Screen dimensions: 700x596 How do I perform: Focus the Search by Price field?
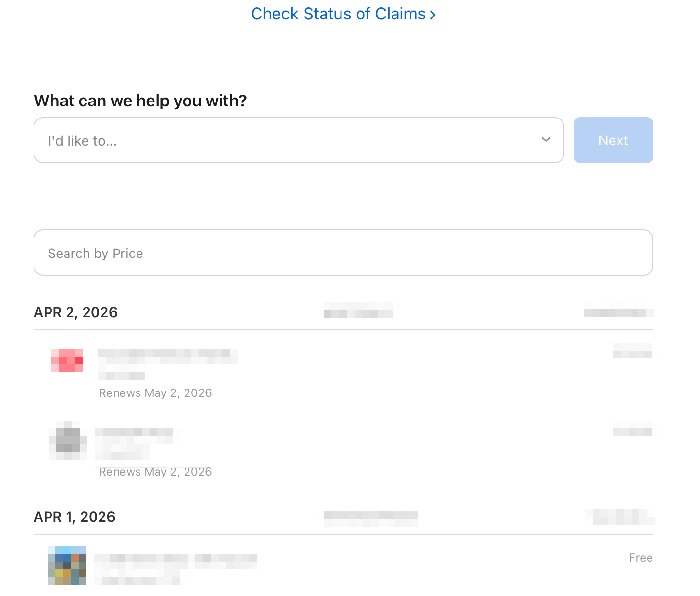(x=343, y=253)
